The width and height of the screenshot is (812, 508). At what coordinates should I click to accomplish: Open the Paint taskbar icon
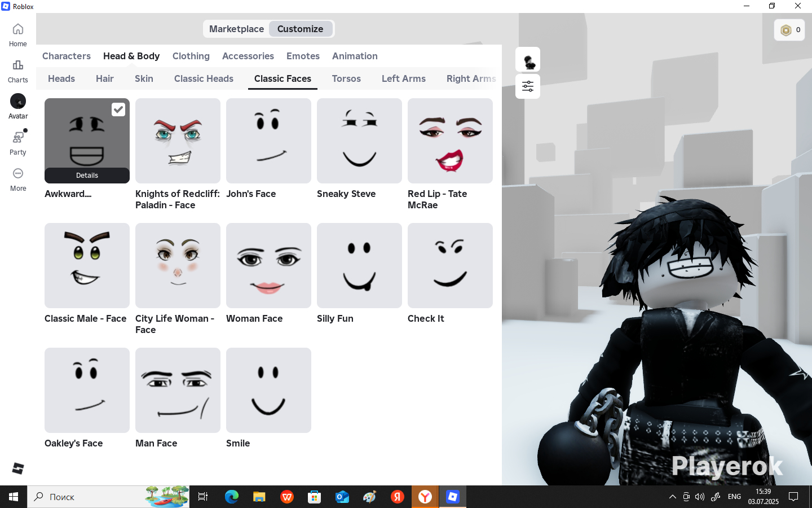pyautogui.click(x=370, y=497)
